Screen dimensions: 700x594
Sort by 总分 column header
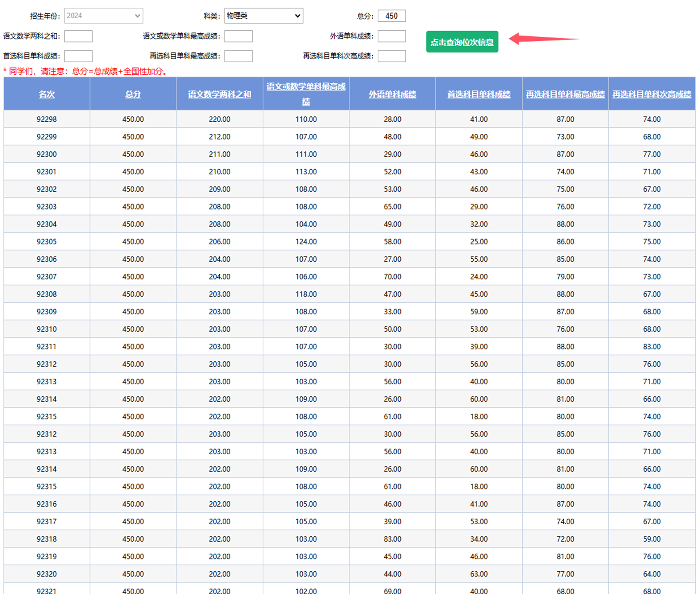point(133,94)
